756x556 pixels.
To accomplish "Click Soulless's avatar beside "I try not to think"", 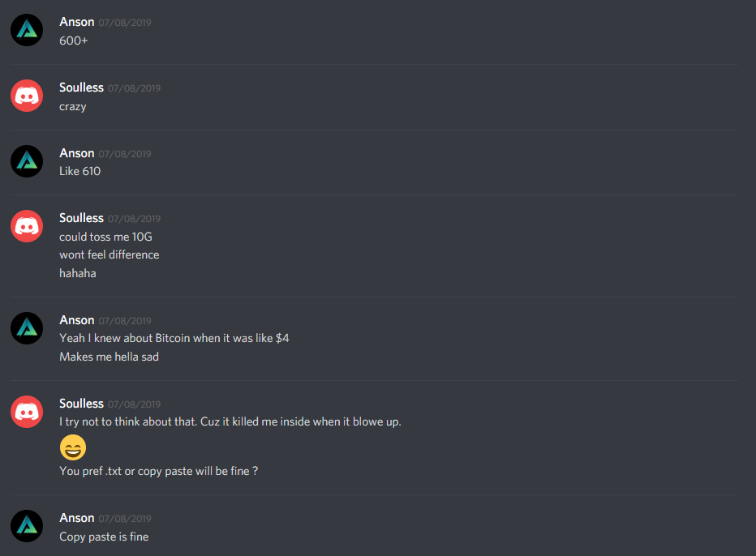I will pos(27,412).
